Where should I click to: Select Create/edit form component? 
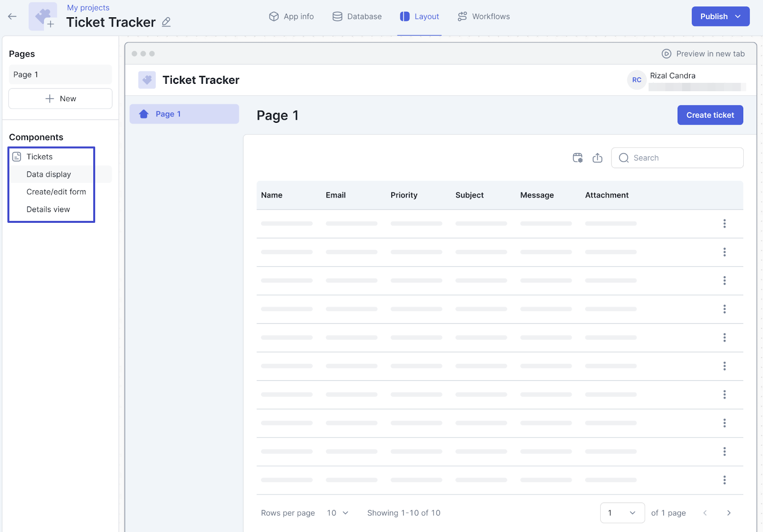tap(56, 192)
